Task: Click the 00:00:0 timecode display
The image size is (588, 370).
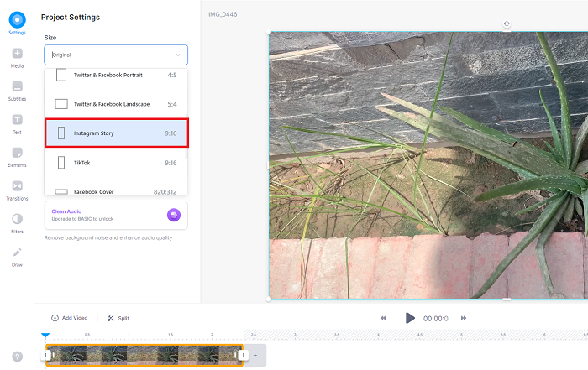Action: point(435,318)
